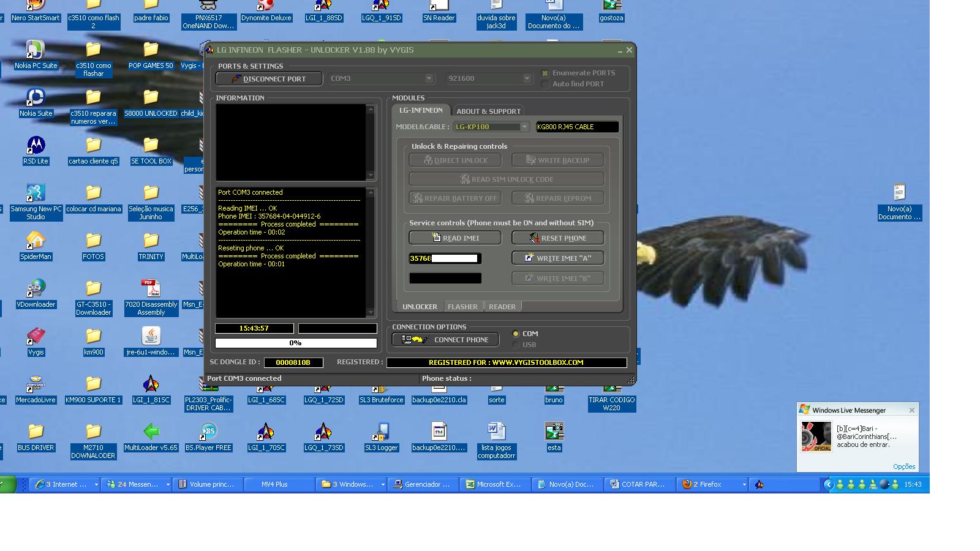The image size is (980, 551).
Task: Expand Windows Explorer taskbar group dropdown
Action: pos(383,484)
